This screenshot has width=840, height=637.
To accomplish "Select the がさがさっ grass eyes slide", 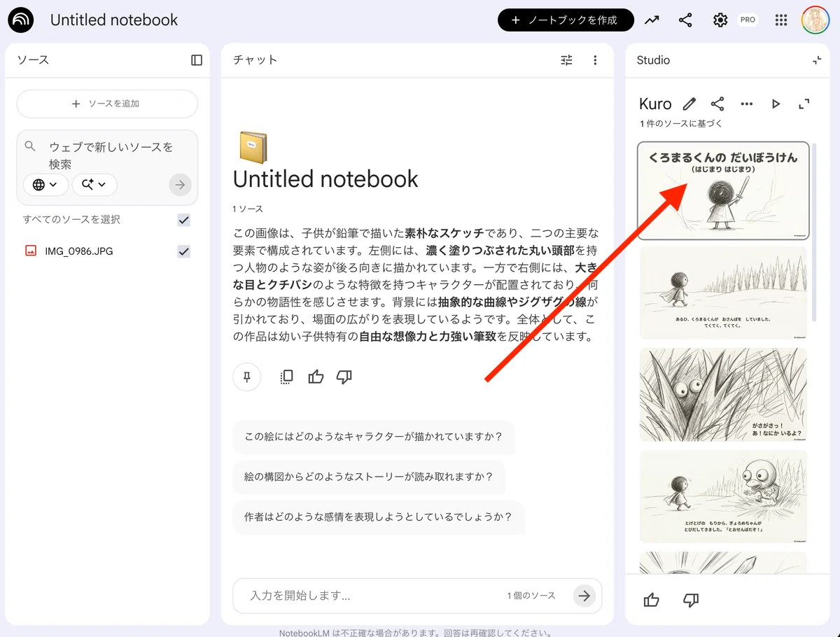I will 723,395.
